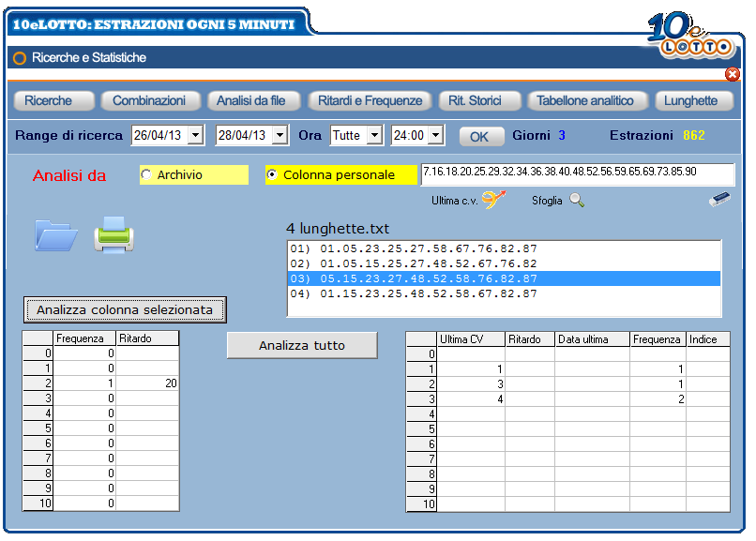Click the Indice column header
The height and width of the screenshot is (541, 756).
click(708, 339)
